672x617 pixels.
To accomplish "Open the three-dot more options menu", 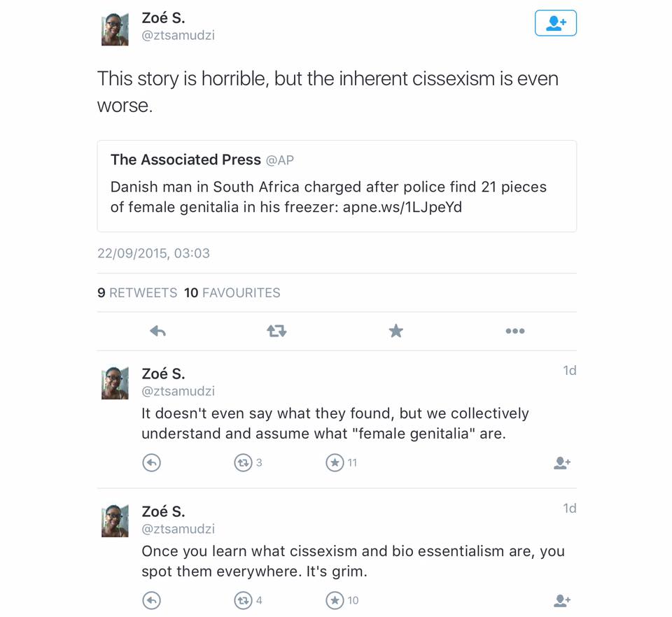I will (x=514, y=331).
